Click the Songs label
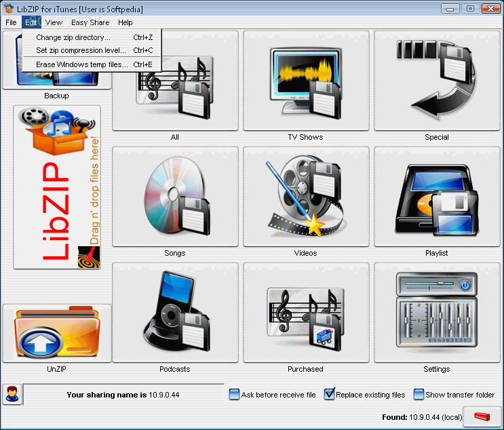This screenshot has height=430, width=504. click(x=175, y=253)
